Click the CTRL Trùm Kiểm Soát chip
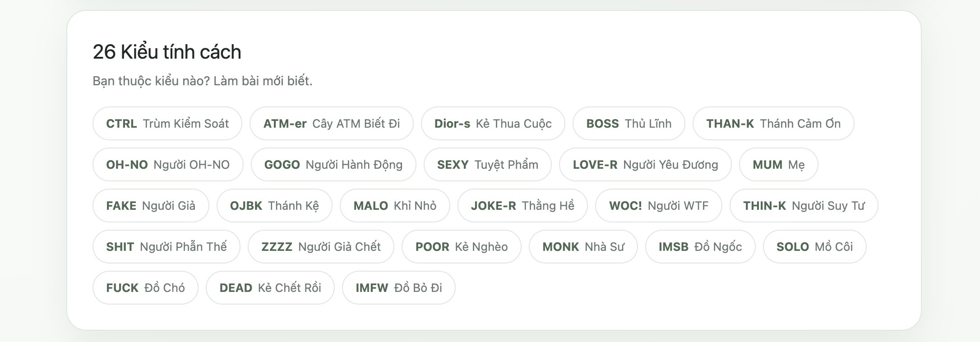Screen dimensions: 980x342 (x=167, y=124)
